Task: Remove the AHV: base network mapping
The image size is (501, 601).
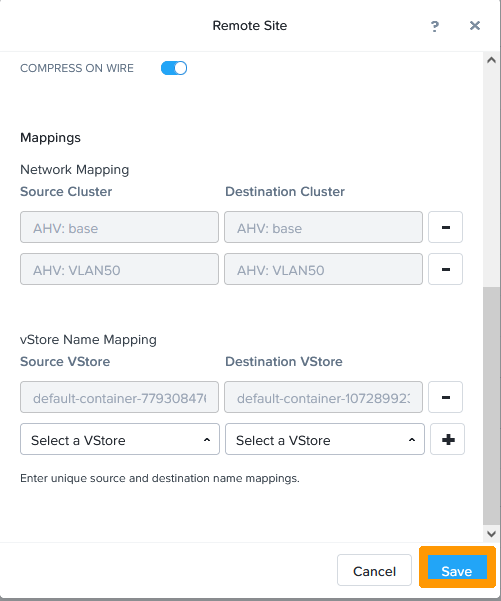Action: tap(445, 227)
